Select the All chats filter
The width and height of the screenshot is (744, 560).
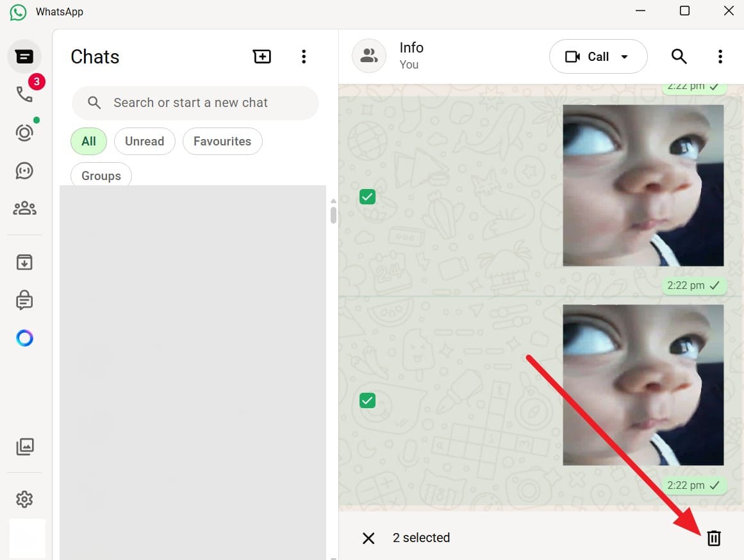pos(88,141)
